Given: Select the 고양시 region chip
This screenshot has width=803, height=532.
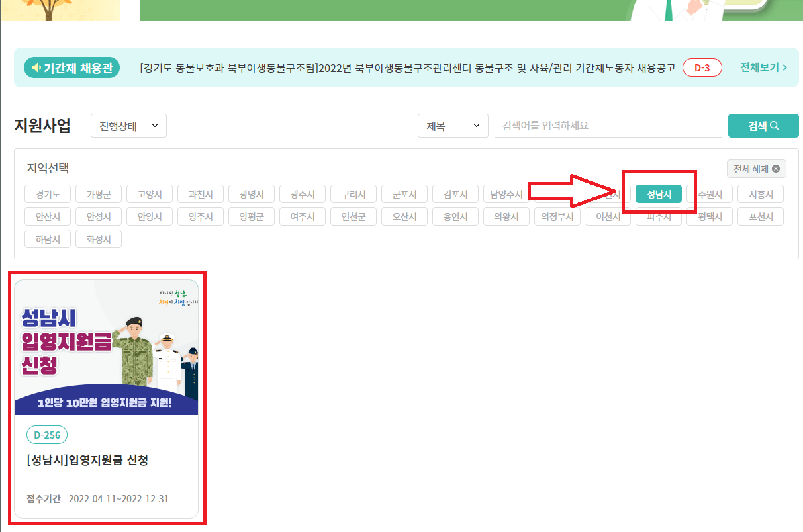Looking at the screenshot, I should [150, 194].
